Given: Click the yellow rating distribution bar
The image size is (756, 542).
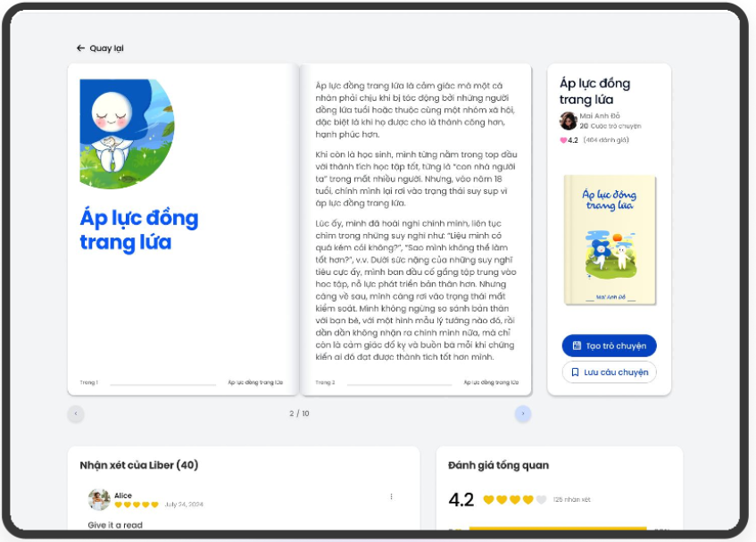Looking at the screenshot, I should (557, 529).
